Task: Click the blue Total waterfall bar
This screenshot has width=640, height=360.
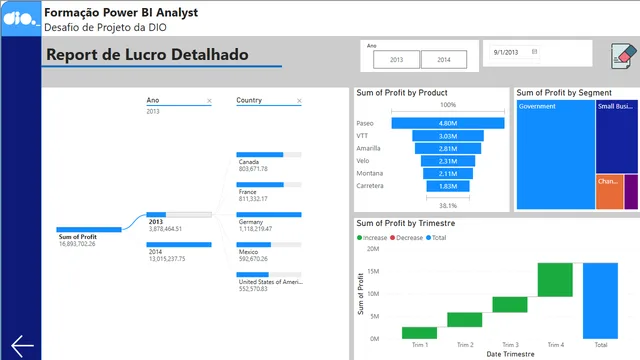Action: tap(600, 301)
